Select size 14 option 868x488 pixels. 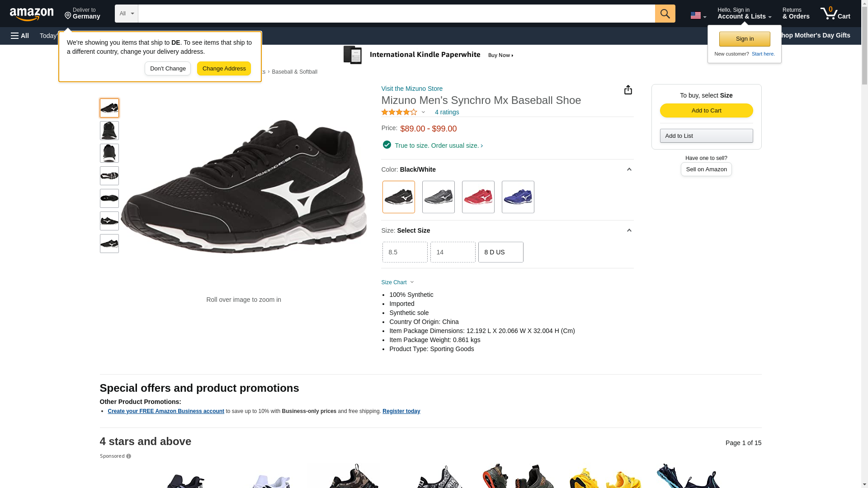click(453, 252)
